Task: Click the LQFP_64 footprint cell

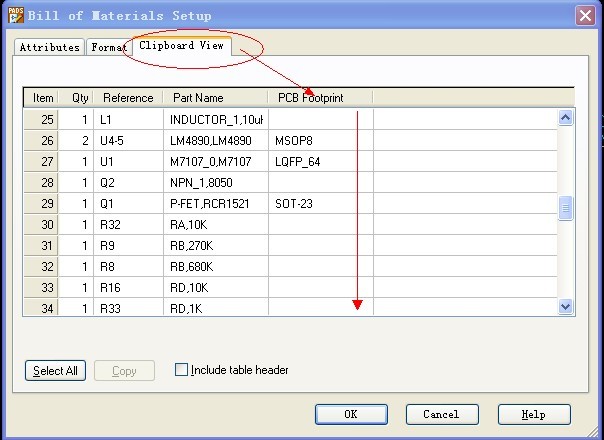Action: [x=321, y=161]
